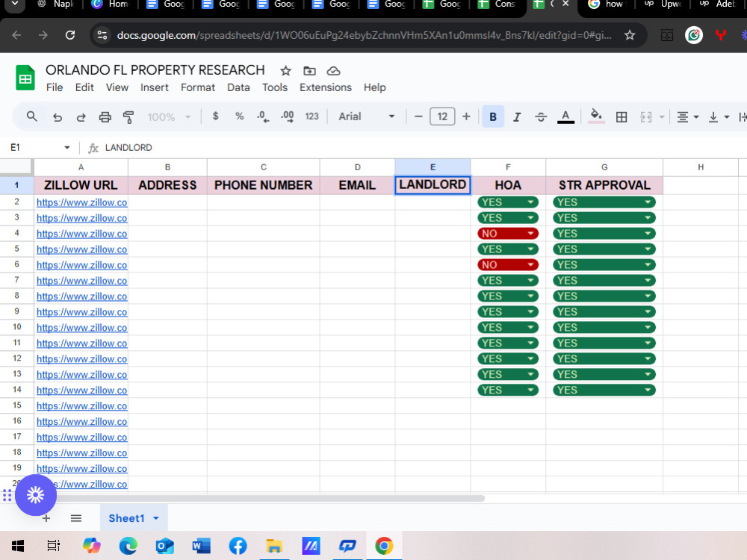The width and height of the screenshot is (747, 560).
Task: Open HOA dropdown in row 4 showing NO
Action: click(x=508, y=233)
